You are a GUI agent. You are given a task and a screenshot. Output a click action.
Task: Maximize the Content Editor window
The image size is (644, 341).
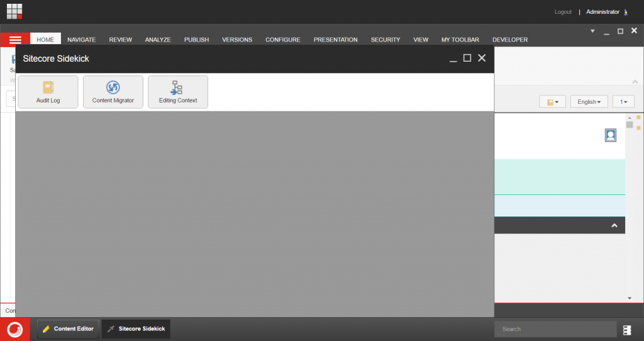[x=620, y=31]
